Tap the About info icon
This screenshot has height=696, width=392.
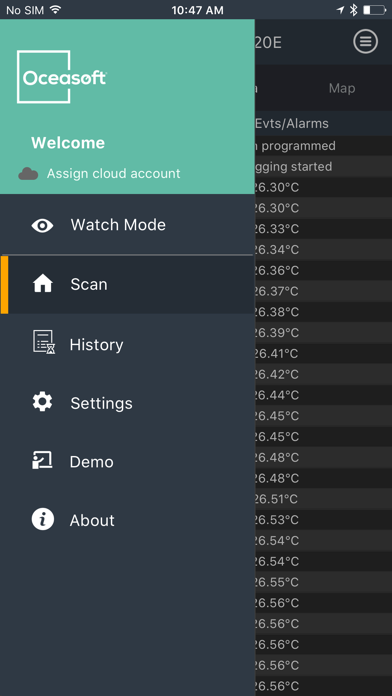[x=43, y=519]
